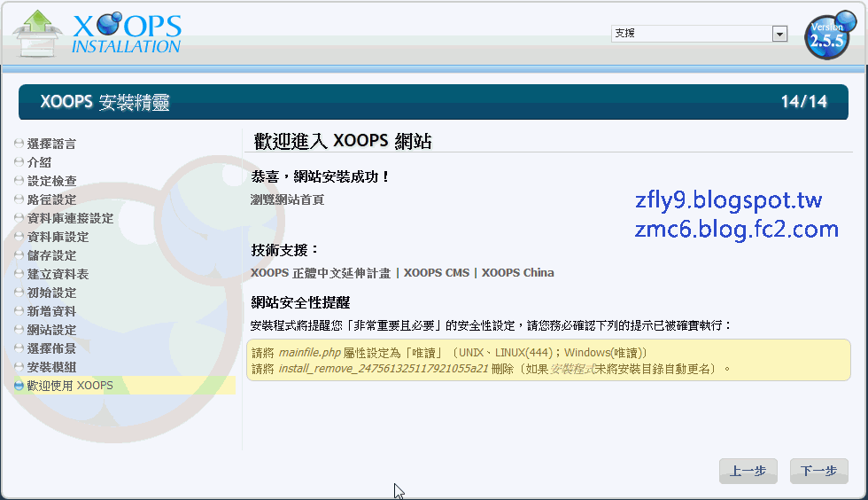Viewport: 868px width, 500px height.
Task: Click the bullet icon beside 選擇佈景
Action: (19, 348)
